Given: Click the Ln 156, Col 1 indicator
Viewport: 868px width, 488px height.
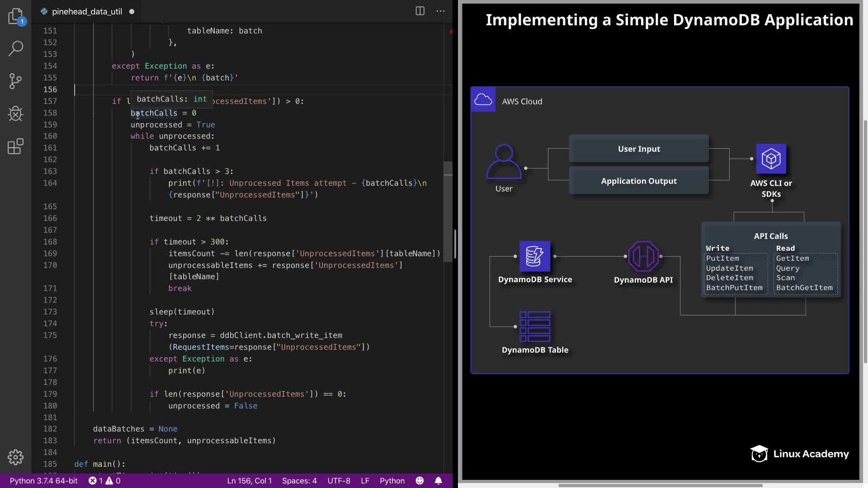Looking at the screenshot, I should click(x=249, y=481).
